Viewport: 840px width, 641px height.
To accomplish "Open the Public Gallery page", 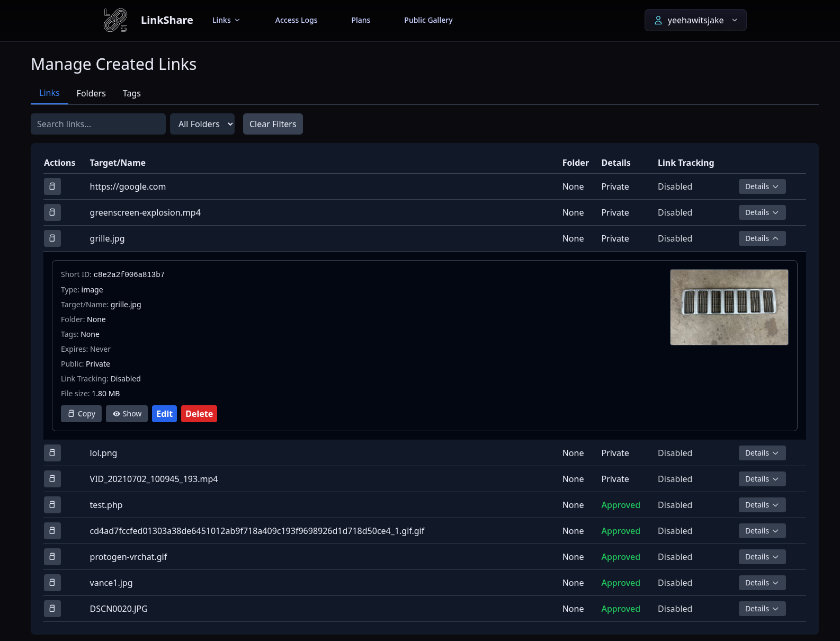I will coord(428,20).
